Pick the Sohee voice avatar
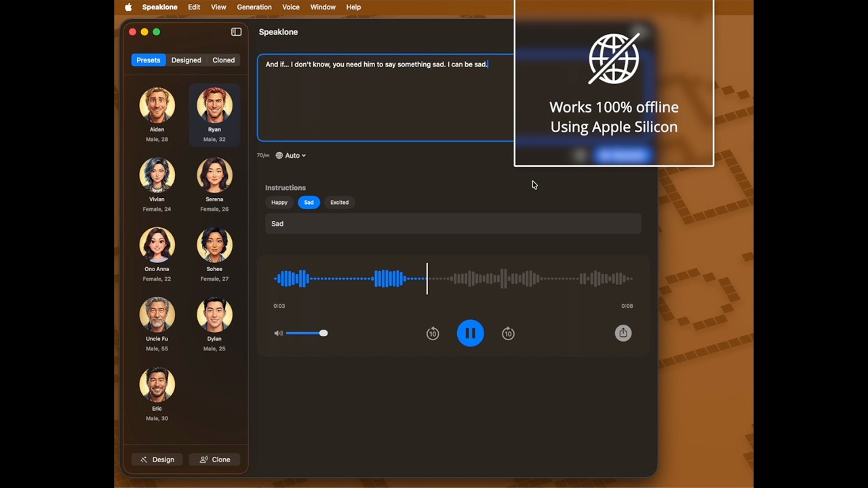Image resolution: width=868 pixels, height=488 pixels. coord(214,245)
